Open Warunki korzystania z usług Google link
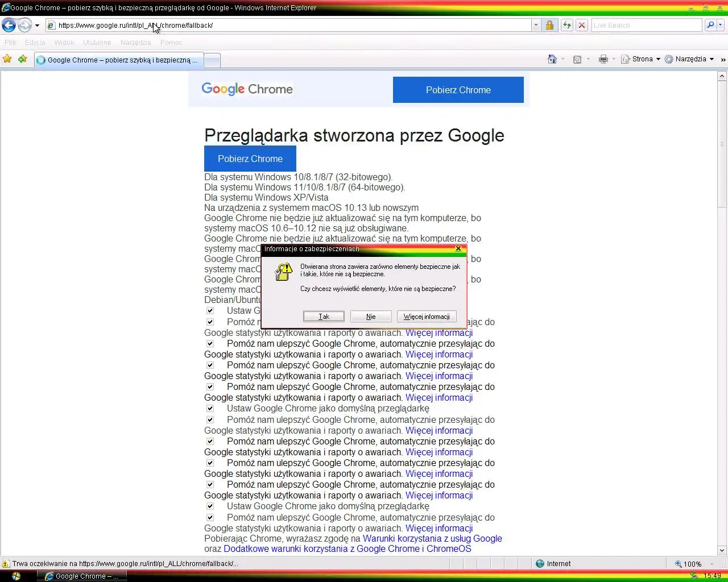The height and width of the screenshot is (582, 728). coord(432,538)
